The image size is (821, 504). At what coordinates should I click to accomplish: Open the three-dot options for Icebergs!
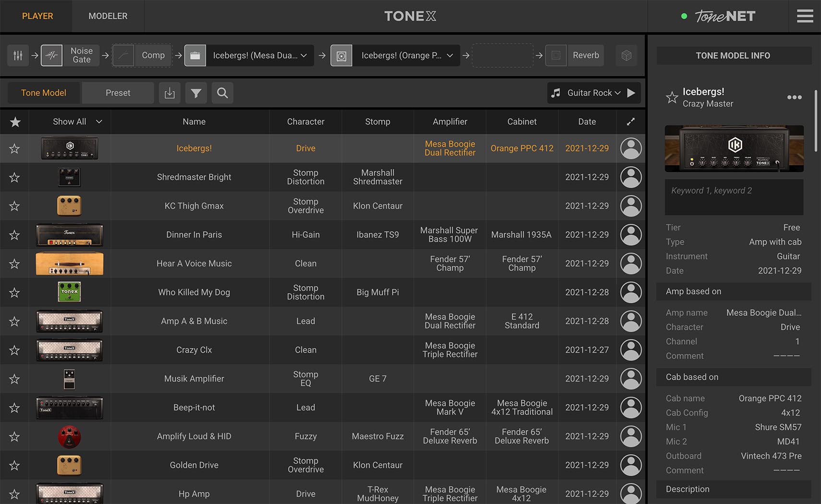click(794, 97)
